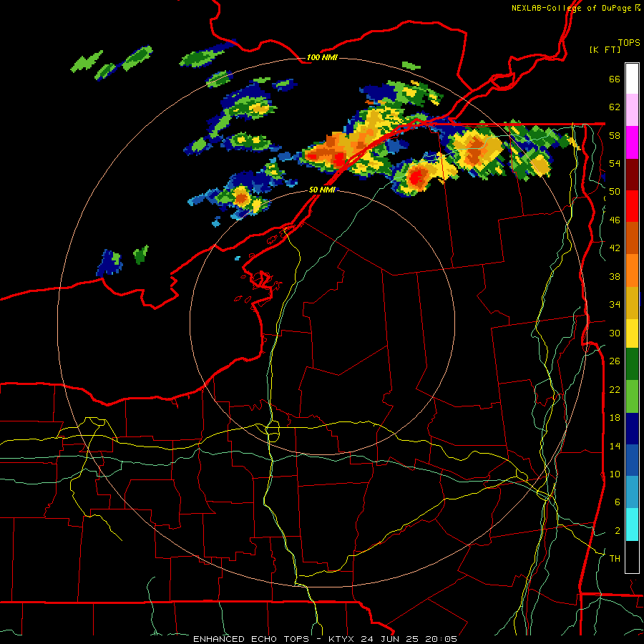Click the '24 JUN 25' date text
The width and height of the screenshot is (644, 644).
[x=389, y=639]
